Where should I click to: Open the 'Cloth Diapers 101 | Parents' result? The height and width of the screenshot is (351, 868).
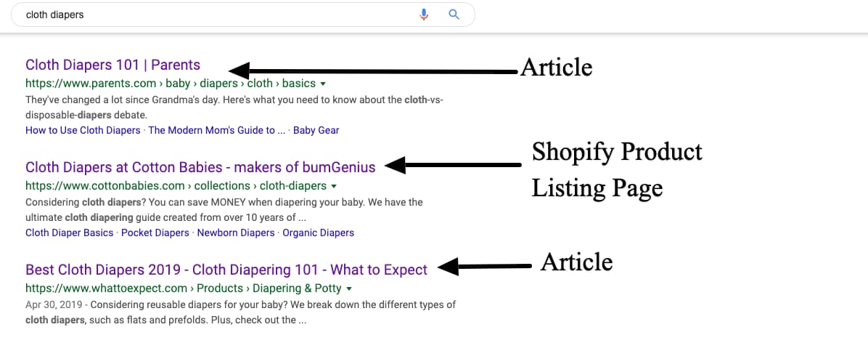tap(112, 65)
